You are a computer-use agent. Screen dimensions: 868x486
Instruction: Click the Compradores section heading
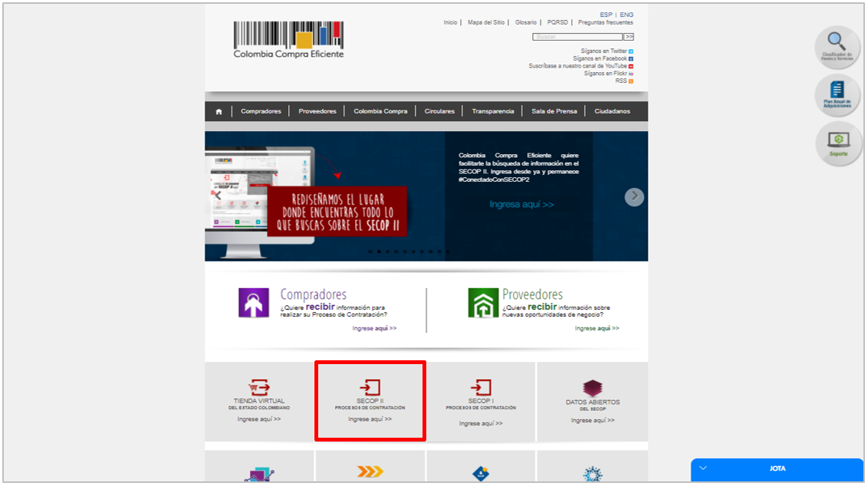[314, 294]
